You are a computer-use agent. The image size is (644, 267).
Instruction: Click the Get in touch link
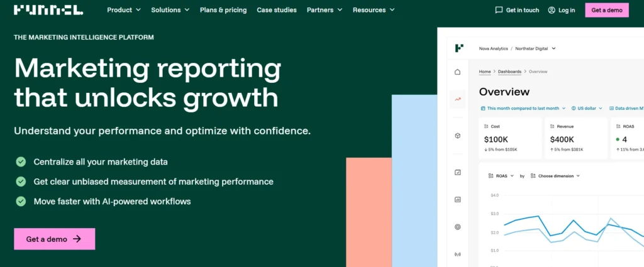(517, 10)
